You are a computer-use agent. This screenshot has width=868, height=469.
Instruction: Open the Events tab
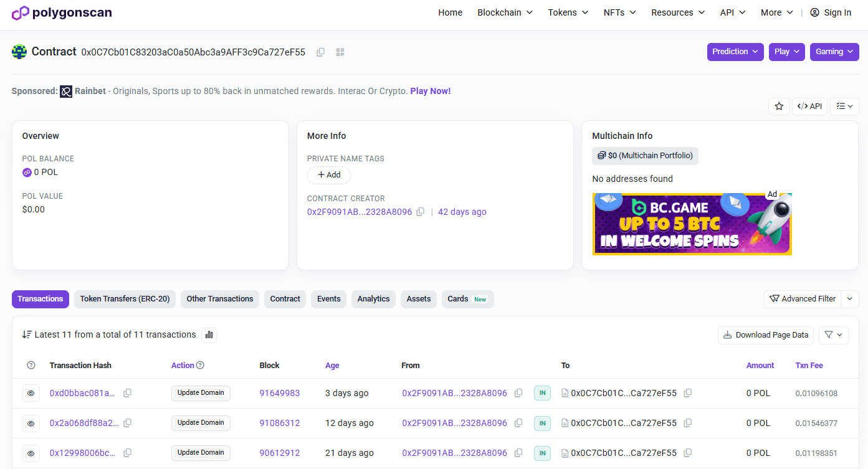click(328, 299)
